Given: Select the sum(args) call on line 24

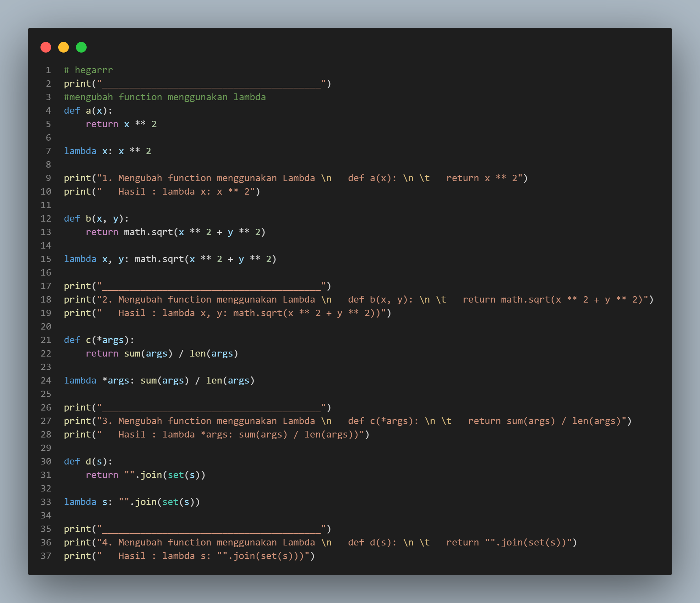Looking at the screenshot, I should [164, 380].
